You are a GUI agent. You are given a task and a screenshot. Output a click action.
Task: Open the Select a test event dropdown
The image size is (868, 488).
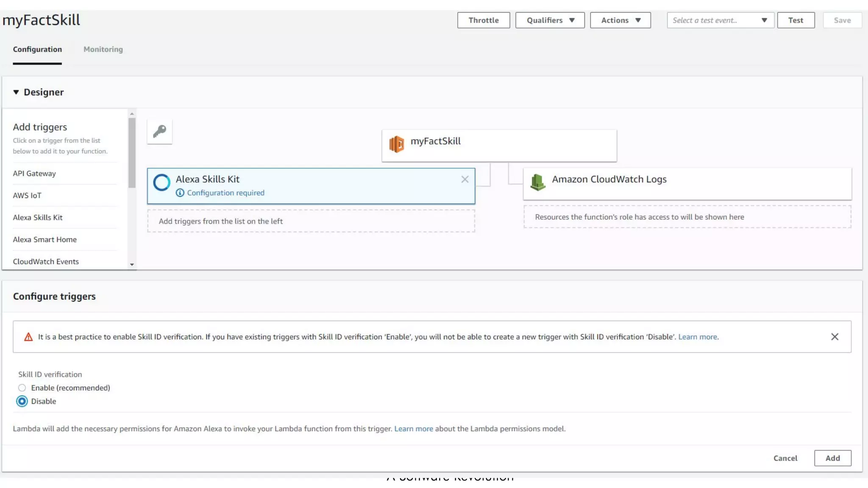point(720,20)
